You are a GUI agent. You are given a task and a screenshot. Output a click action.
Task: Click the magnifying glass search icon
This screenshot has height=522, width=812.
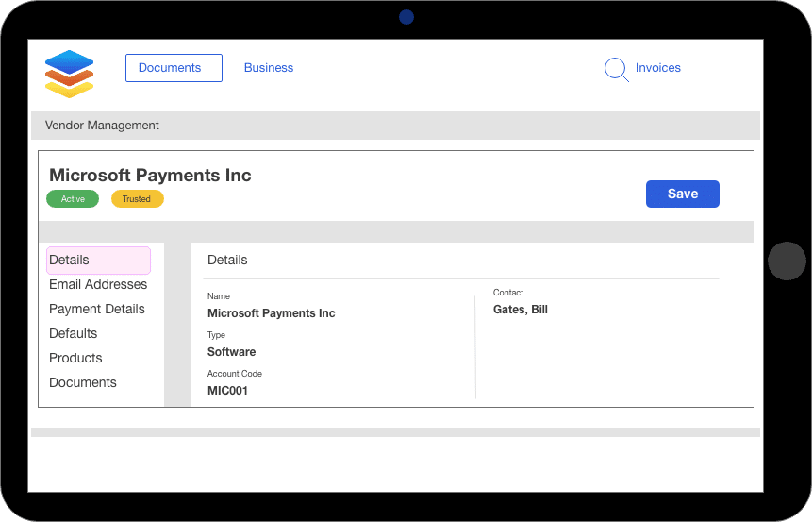click(x=616, y=70)
